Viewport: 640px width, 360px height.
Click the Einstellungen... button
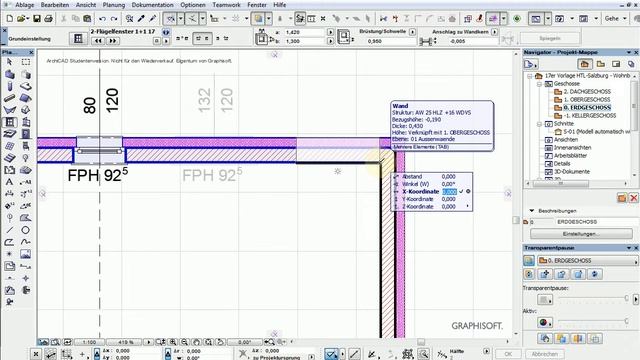coord(581,234)
